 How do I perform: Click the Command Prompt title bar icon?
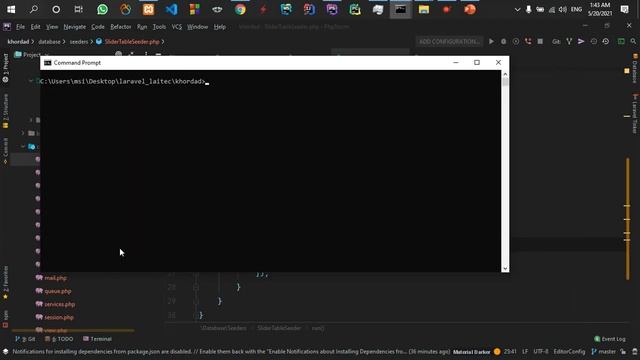pyautogui.click(x=47, y=63)
